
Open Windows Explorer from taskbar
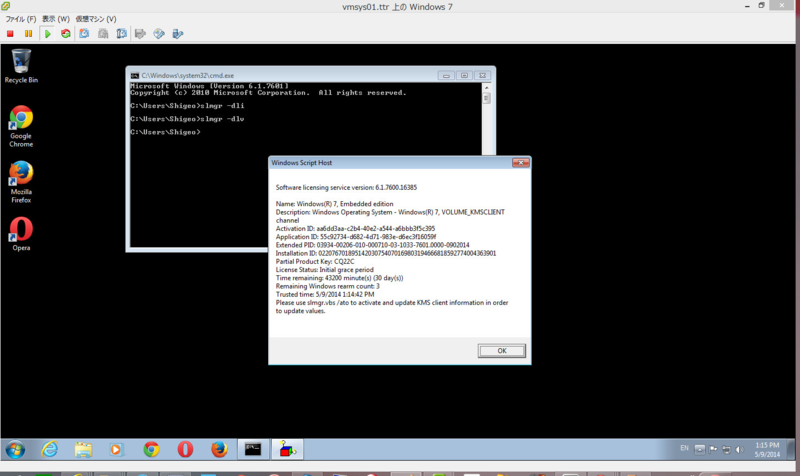point(83,449)
